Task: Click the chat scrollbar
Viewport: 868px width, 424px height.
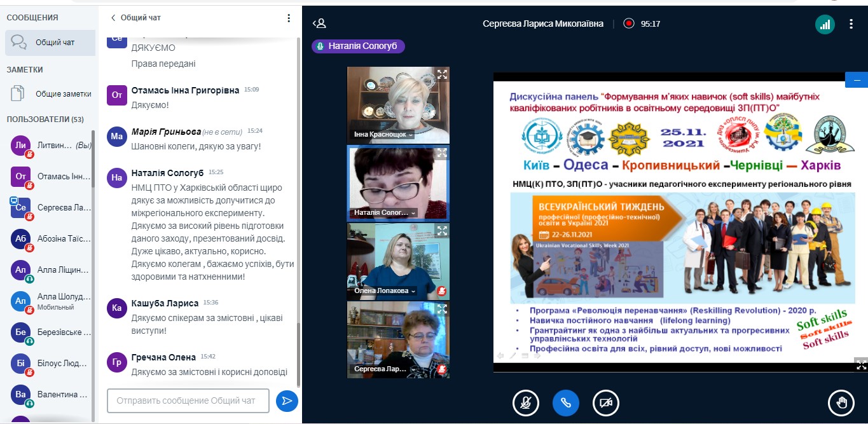Action: click(x=298, y=191)
